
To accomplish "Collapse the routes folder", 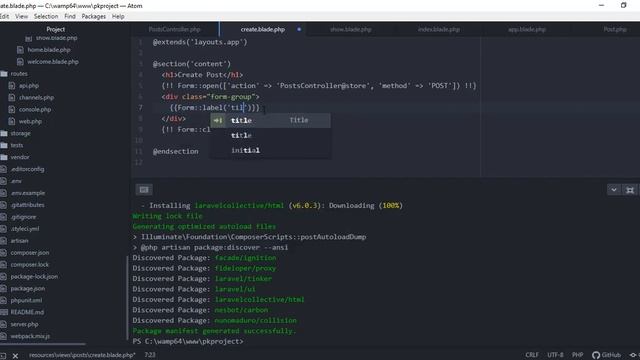I will (x=19, y=74).
